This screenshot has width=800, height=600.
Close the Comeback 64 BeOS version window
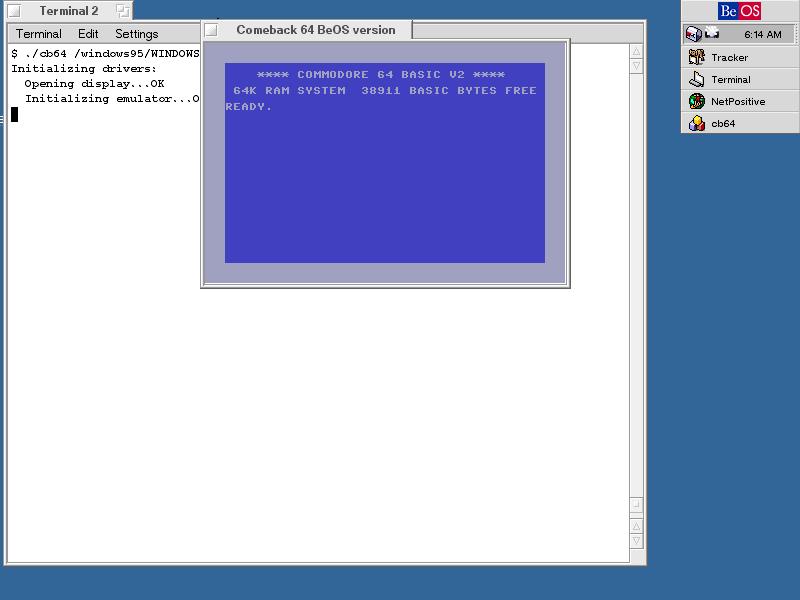[211, 31]
